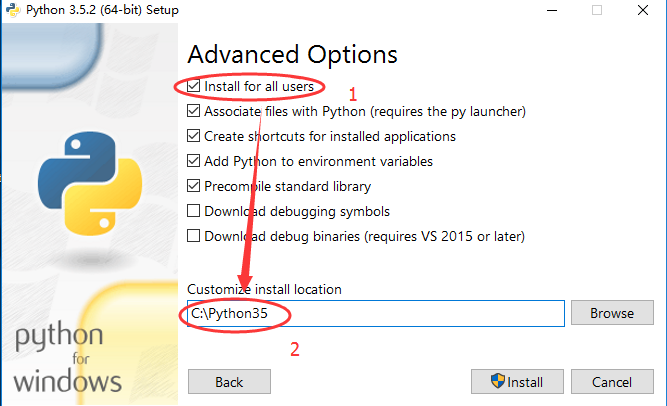Image resolution: width=667 pixels, height=406 pixels.
Task: Click the Advanced Options heading
Action: (292, 55)
